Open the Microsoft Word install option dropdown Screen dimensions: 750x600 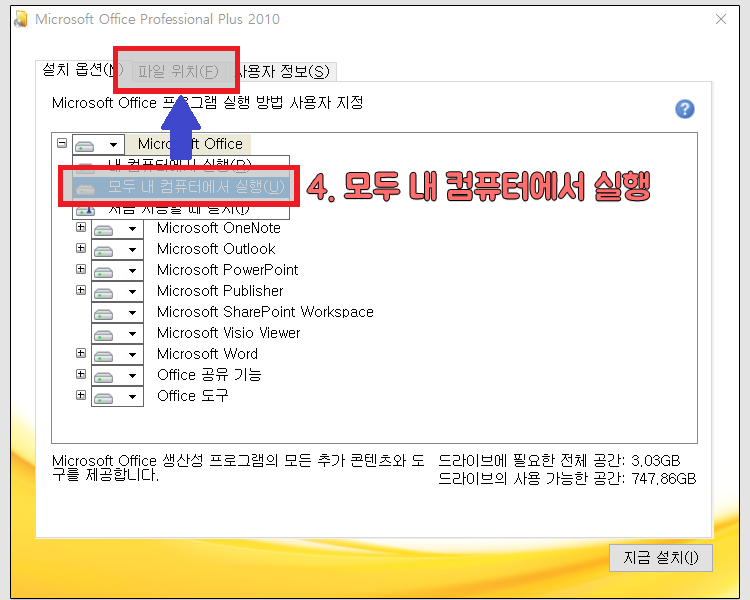[x=117, y=355]
